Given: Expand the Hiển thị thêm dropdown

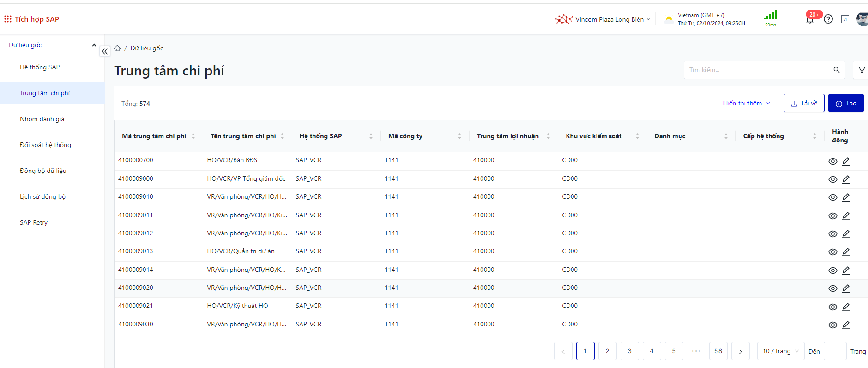Looking at the screenshot, I should 747,103.
